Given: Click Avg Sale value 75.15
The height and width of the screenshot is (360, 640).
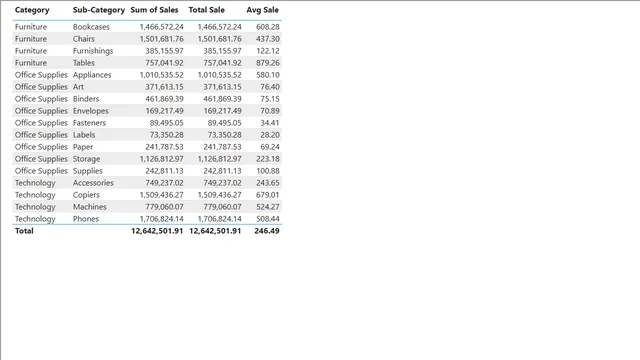Looking at the screenshot, I should pyautogui.click(x=270, y=99).
